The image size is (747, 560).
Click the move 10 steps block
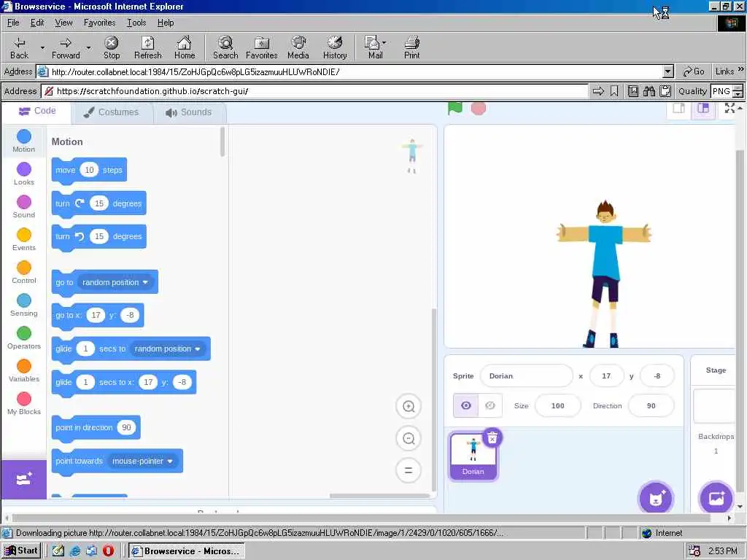pos(89,170)
